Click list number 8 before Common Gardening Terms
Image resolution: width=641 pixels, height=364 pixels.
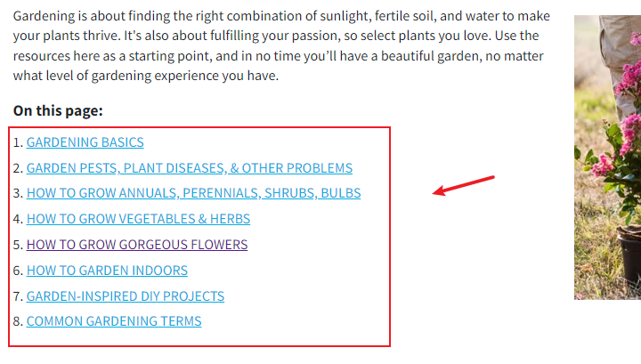(x=17, y=321)
